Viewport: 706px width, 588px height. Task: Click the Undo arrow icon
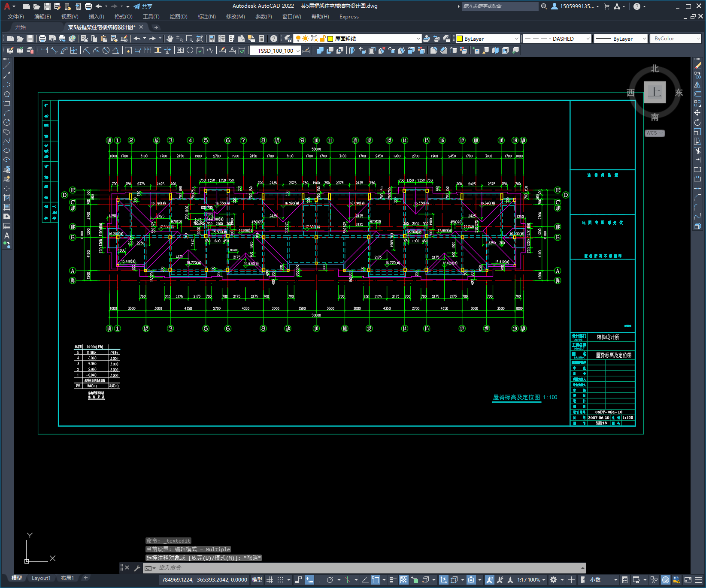tap(137, 39)
